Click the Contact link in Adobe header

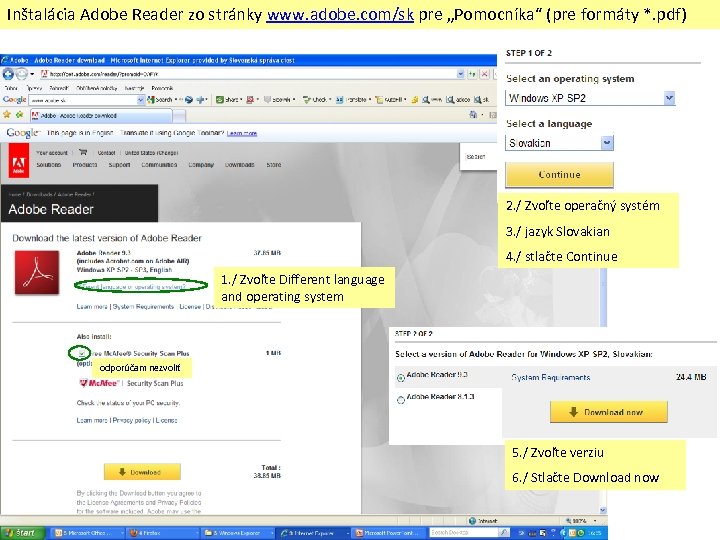click(x=106, y=152)
